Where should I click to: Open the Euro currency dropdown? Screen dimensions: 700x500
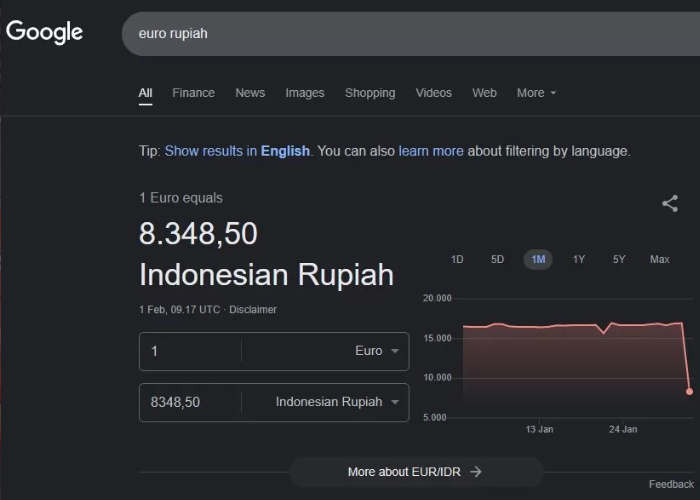pos(377,351)
